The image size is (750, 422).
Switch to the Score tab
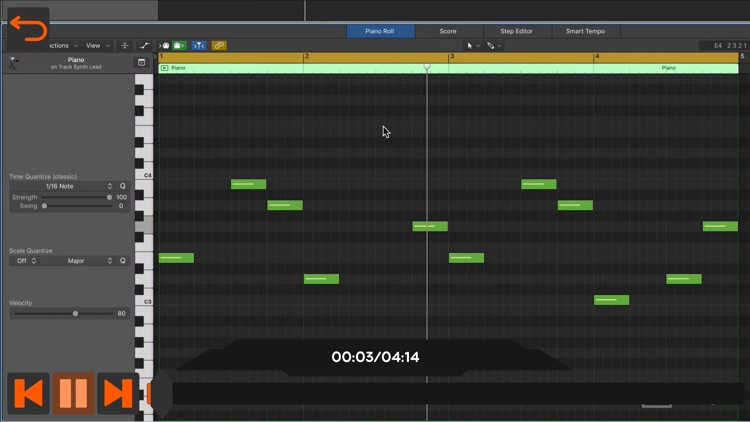[x=448, y=31]
